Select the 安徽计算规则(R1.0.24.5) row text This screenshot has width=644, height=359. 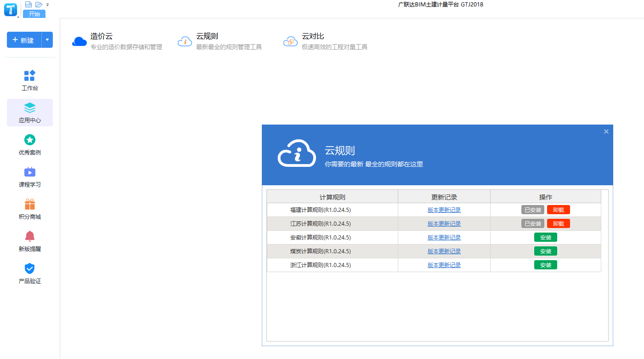pos(321,238)
